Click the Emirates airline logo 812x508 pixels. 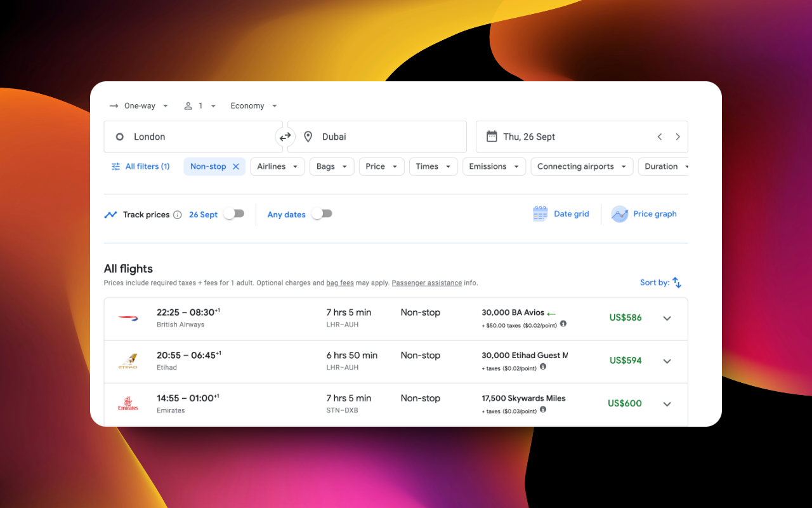tap(128, 403)
